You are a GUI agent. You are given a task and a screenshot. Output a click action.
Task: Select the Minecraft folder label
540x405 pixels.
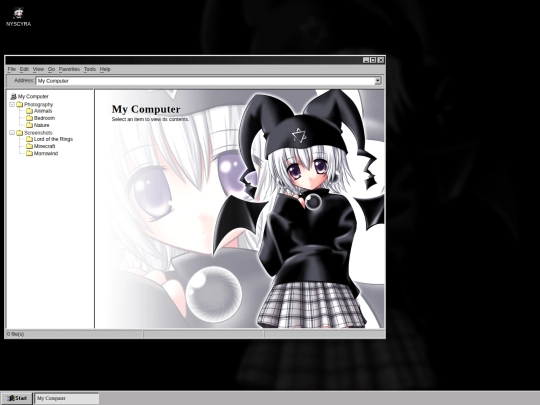click(x=44, y=146)
